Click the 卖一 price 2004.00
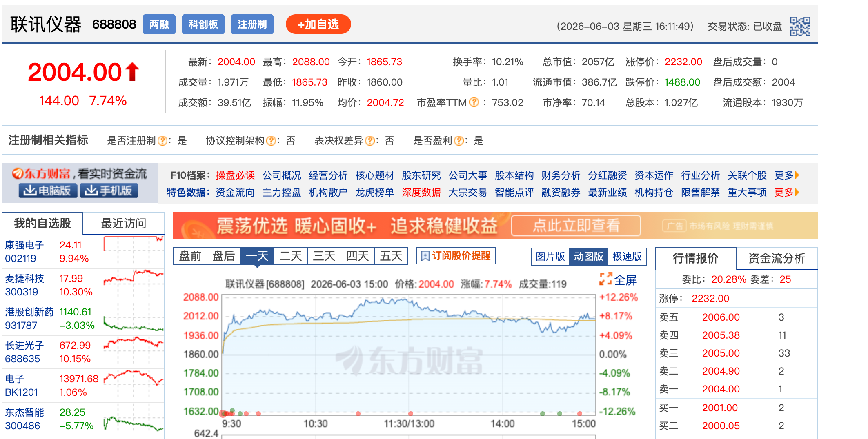The image size is (868, 439). click(721, 389)
